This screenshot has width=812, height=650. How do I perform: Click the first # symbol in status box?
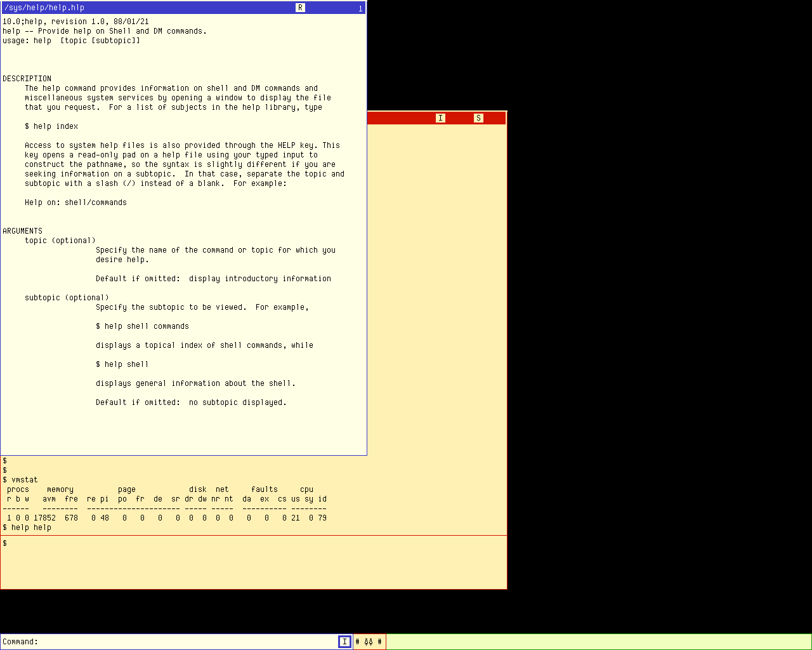(x=357, y=642)
